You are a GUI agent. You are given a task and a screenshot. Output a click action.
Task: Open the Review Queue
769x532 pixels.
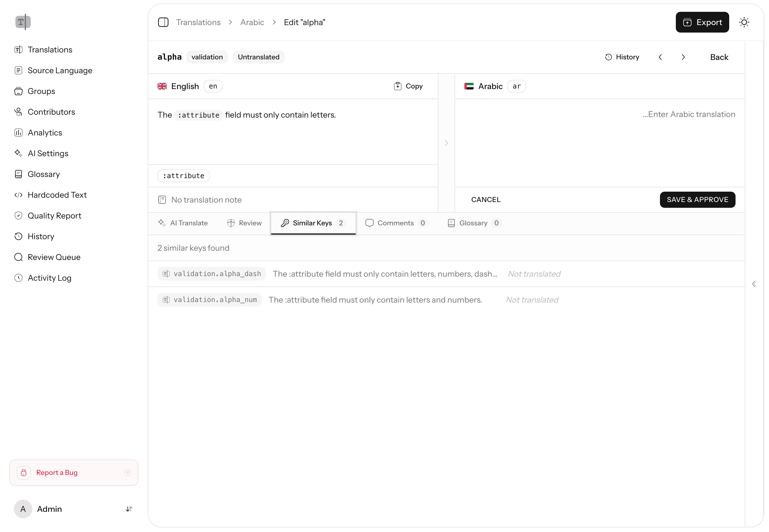pyautogui.click(x=54, y=257)
